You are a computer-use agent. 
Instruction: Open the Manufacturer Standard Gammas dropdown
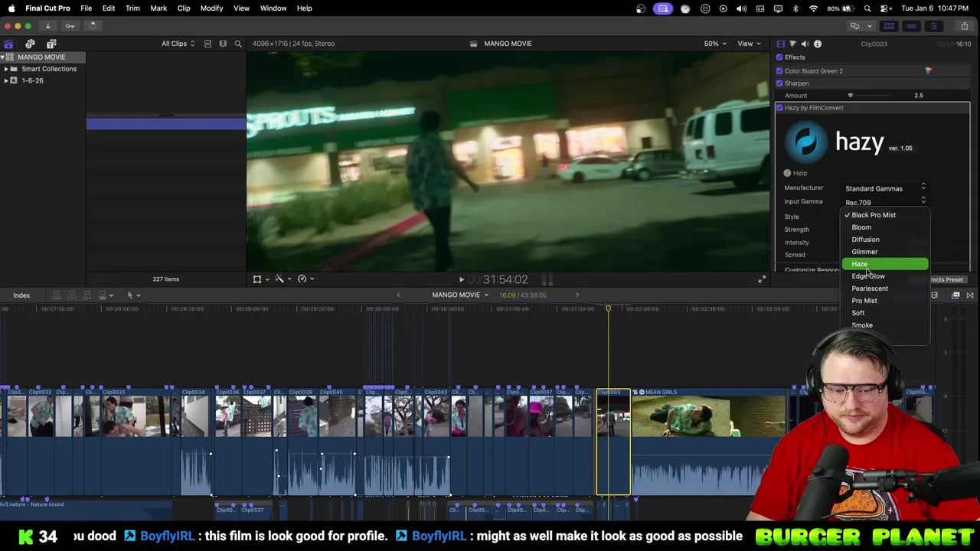[885, 188]
